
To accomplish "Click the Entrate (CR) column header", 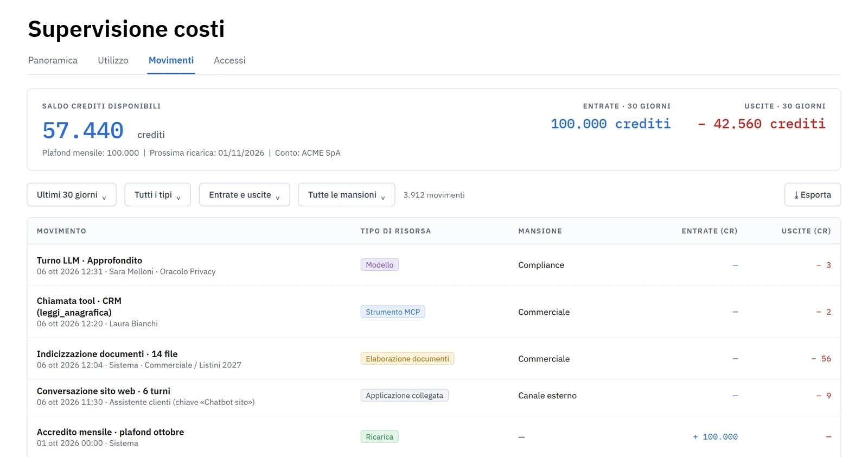I will (710, 231).
